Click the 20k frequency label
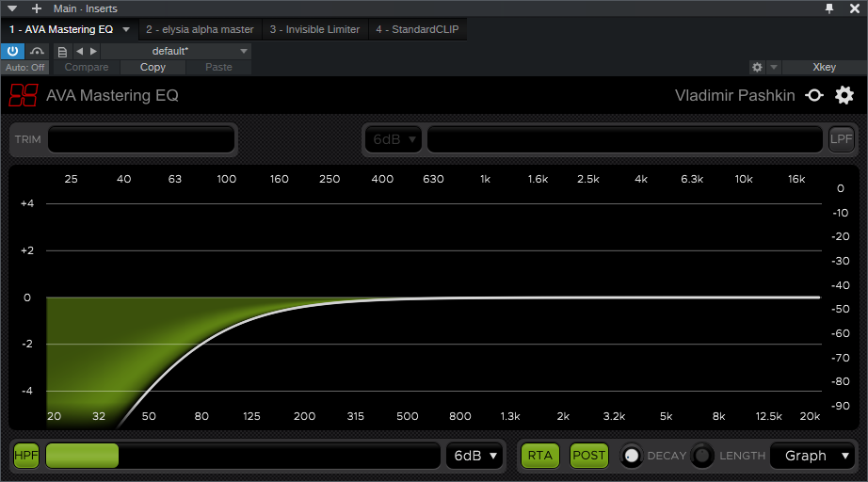The image size is (868, 482). [x=810, y=417]
